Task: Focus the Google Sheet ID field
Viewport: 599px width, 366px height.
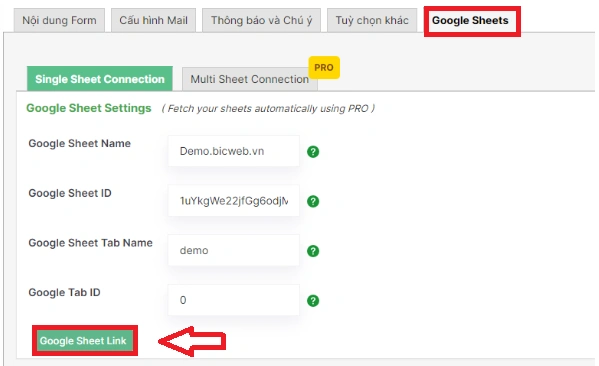Action: click(x=233, y=201)
